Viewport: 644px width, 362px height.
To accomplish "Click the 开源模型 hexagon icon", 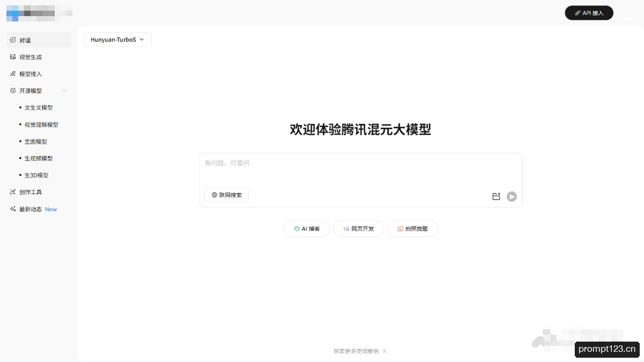I will coord(13,91).
